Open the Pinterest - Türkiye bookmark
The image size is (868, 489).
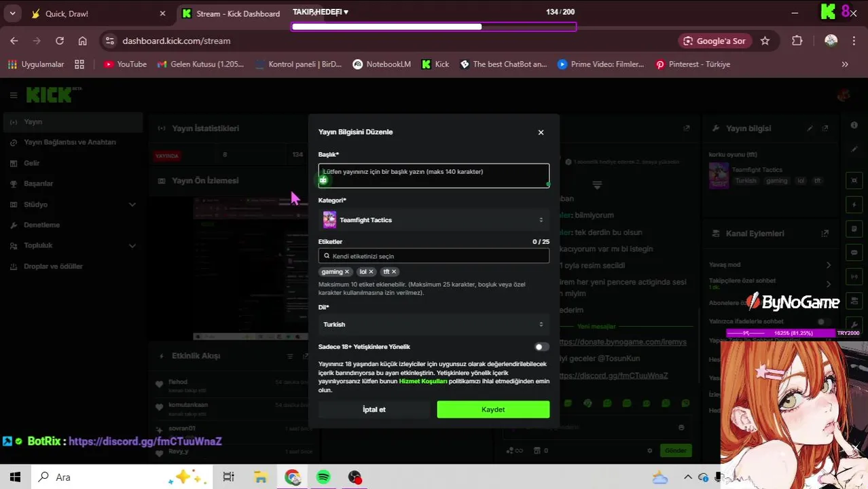(693, 65)
